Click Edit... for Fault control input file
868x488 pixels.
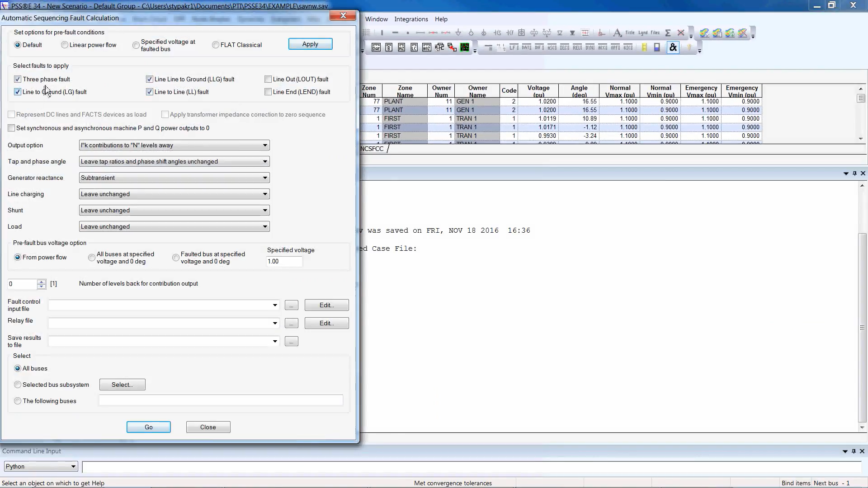pyautogui.click(x=326, y=305)
